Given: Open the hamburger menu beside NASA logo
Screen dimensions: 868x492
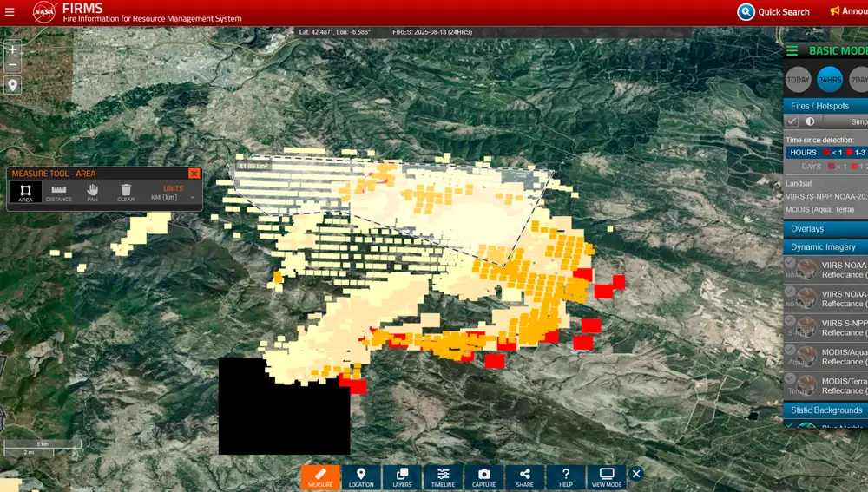Looking at the screenshot, I should tap(10, 12).
